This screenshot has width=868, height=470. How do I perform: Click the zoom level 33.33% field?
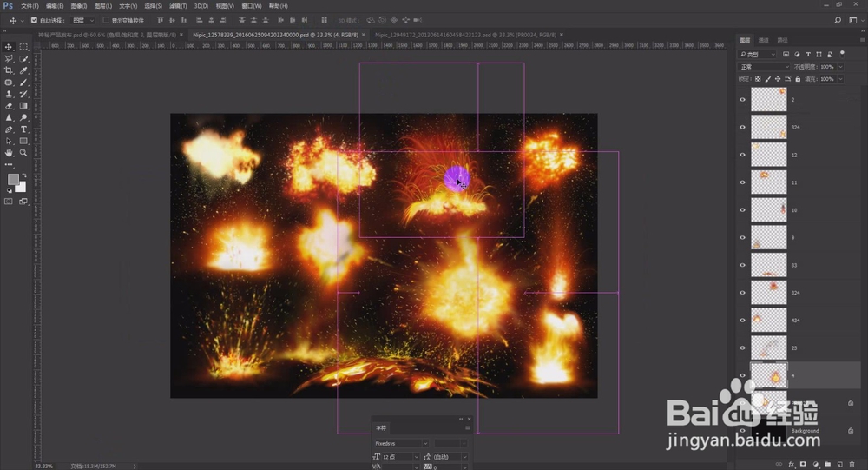(x=44, y=467)
